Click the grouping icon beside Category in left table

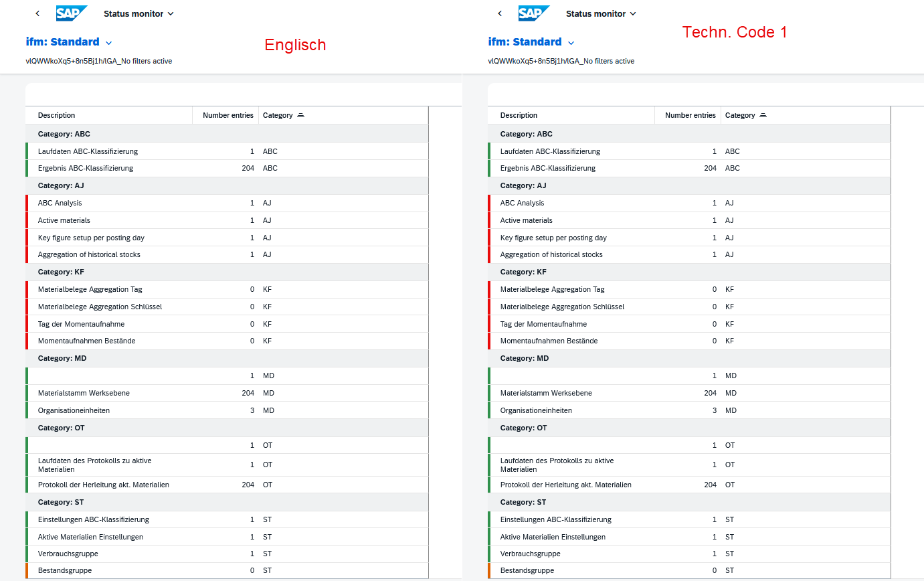tap(300, 115)
